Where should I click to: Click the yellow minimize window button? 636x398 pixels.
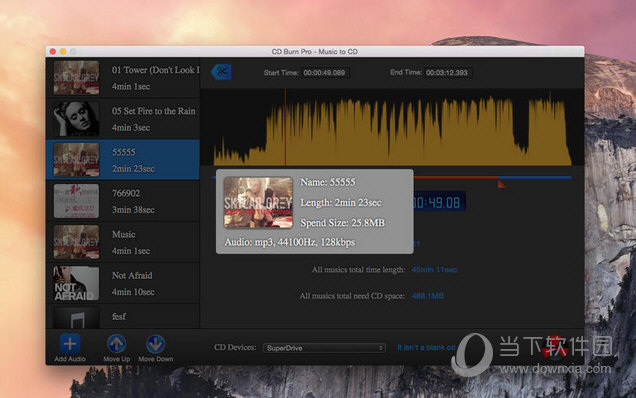[63, 52]
